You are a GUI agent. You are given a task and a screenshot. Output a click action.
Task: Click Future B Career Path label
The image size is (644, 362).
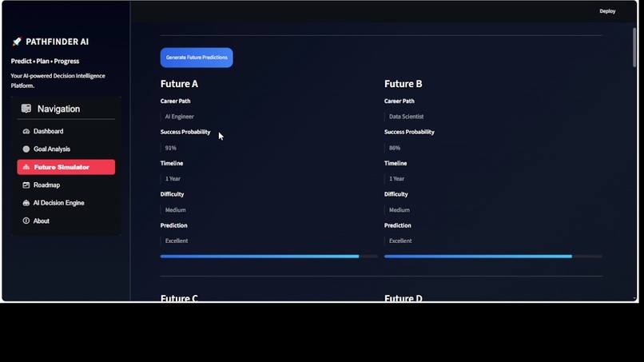point(400,101)
